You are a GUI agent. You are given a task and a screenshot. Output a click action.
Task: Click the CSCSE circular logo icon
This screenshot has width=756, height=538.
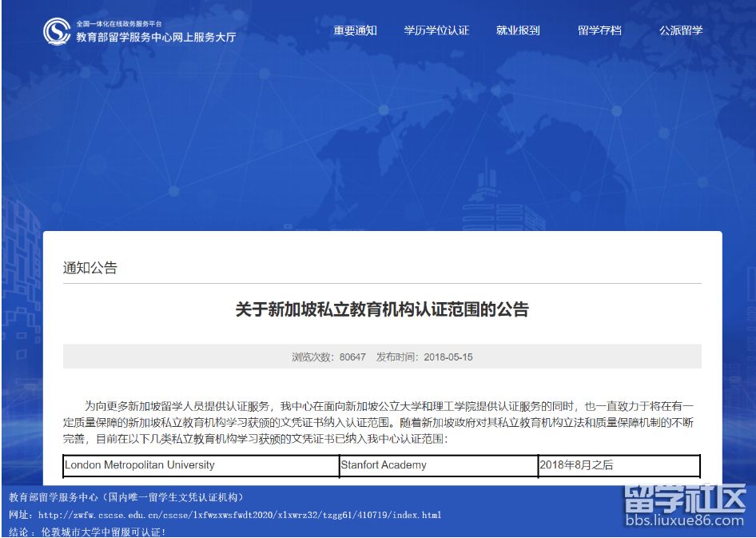point(57,31)
